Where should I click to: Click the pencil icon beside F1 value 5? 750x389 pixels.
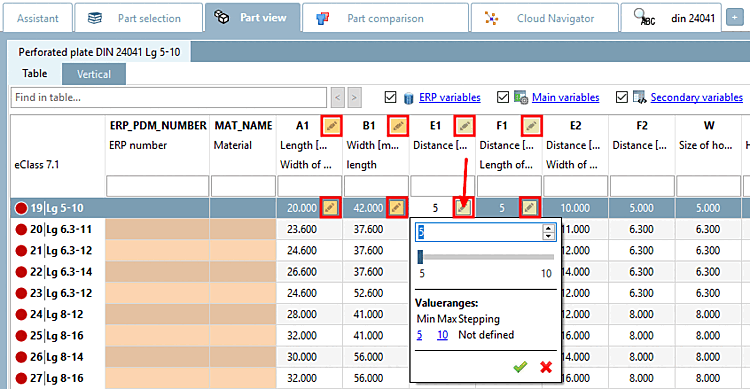click(529, 208)
